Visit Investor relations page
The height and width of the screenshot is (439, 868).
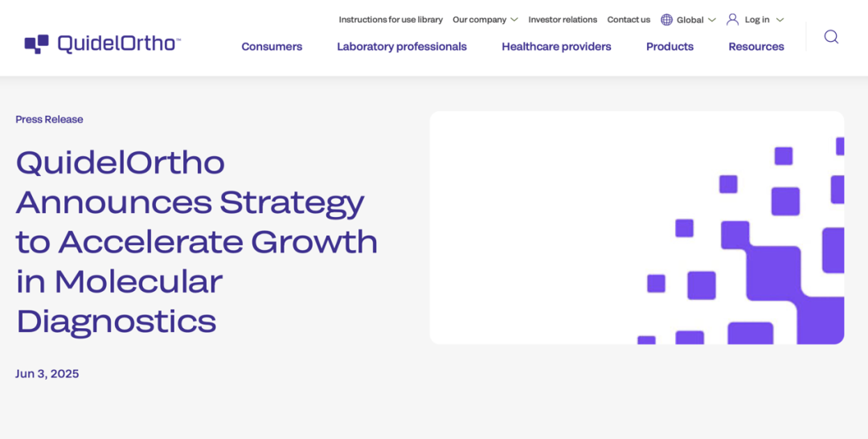click(x=563, y=19)
